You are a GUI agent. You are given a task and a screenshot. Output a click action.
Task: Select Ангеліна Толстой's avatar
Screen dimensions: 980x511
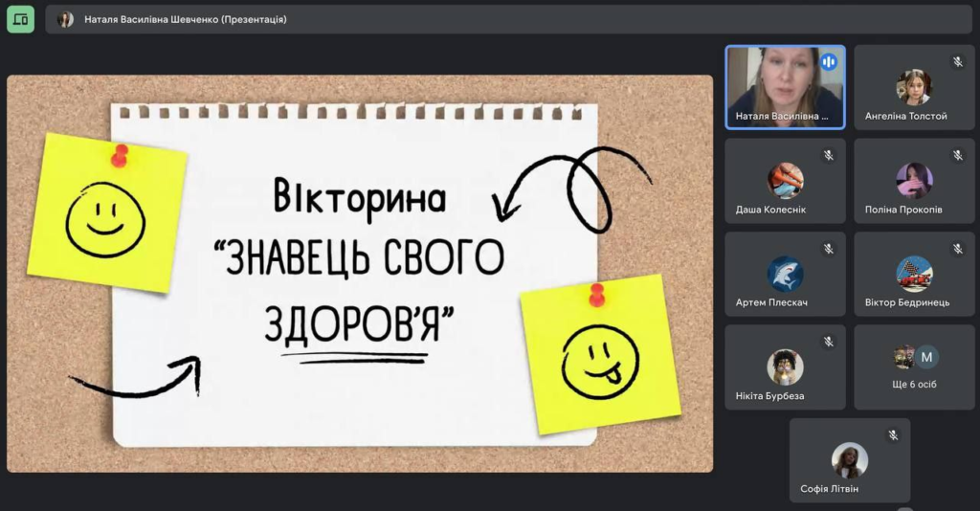click(x=914, y=87)
